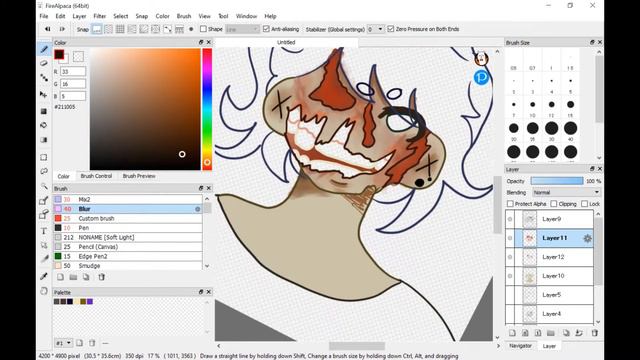Open Layer11 settings gear
640x360 pixels.
point(587,238)
